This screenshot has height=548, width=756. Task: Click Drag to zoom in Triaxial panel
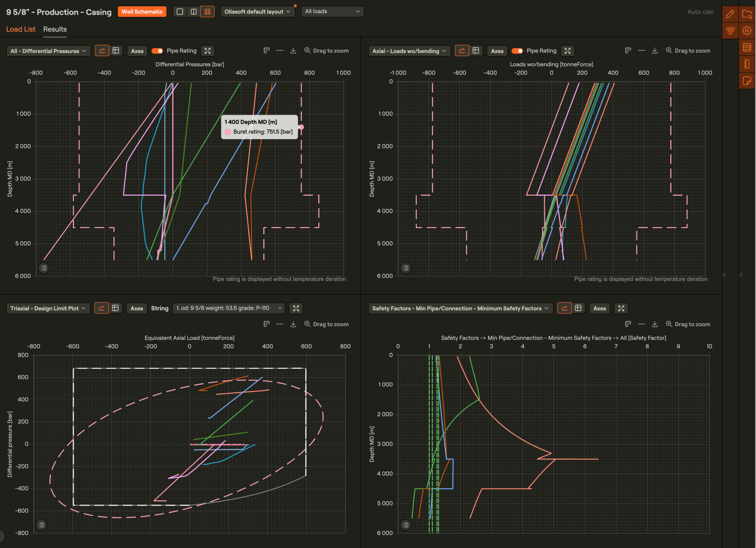pyautogui.click(x=326, y=324)
